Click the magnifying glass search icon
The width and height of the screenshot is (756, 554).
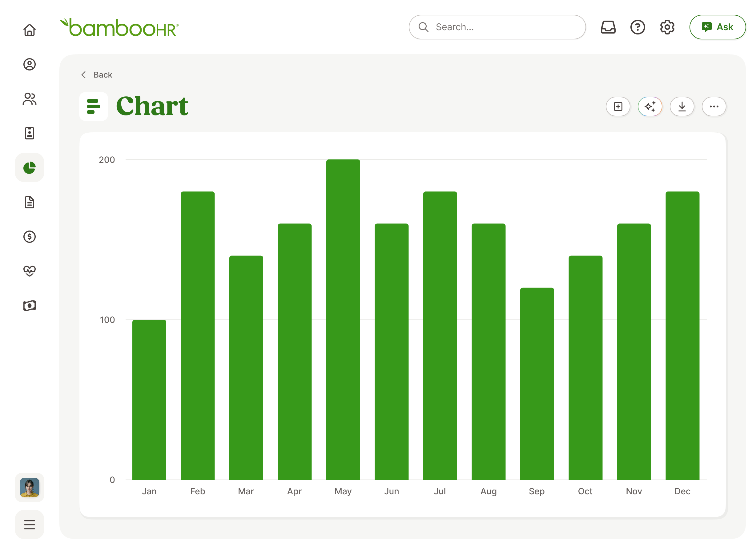424,27
